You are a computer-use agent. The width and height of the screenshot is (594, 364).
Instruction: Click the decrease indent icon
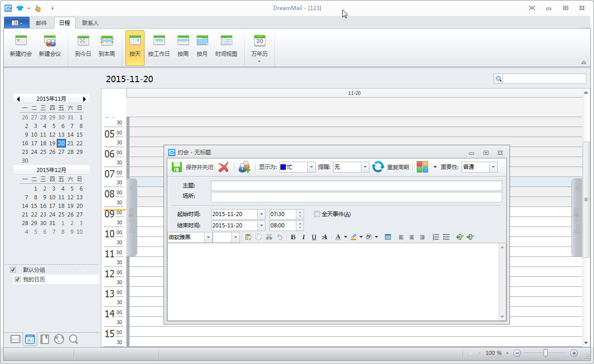[460, 237]
